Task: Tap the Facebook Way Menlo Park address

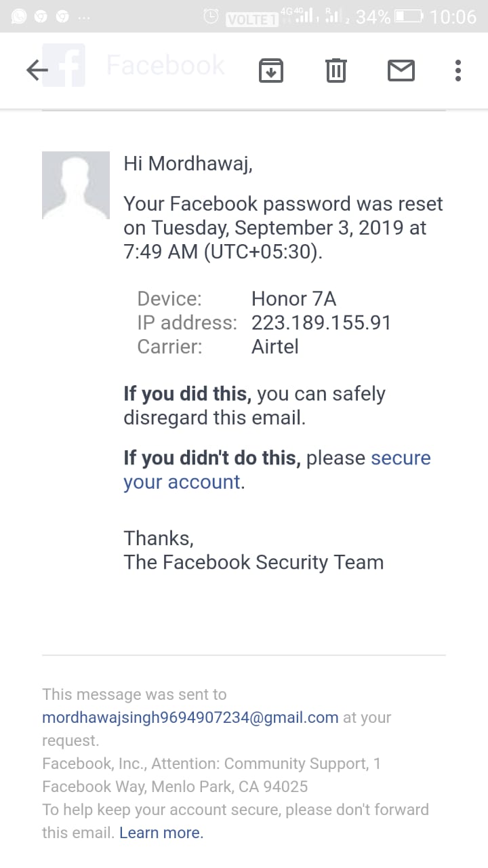Action: pos(175,787)
